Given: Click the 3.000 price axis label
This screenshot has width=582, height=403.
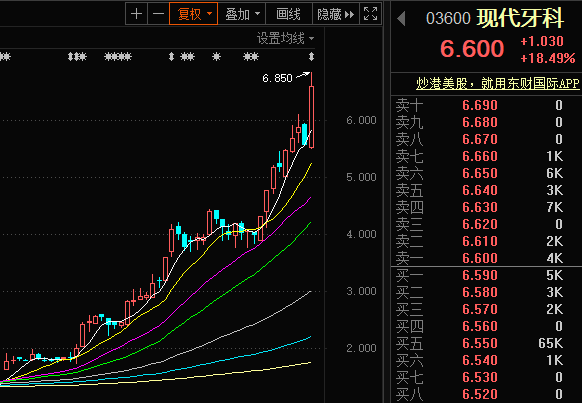Looking at the screenshot, I should pyautogui.click(x=361, y=291).
